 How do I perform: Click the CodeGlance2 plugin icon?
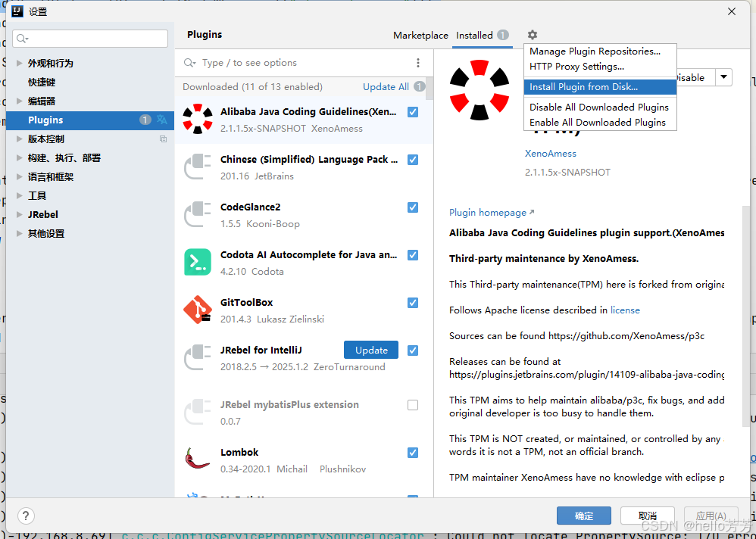point(198,214)
